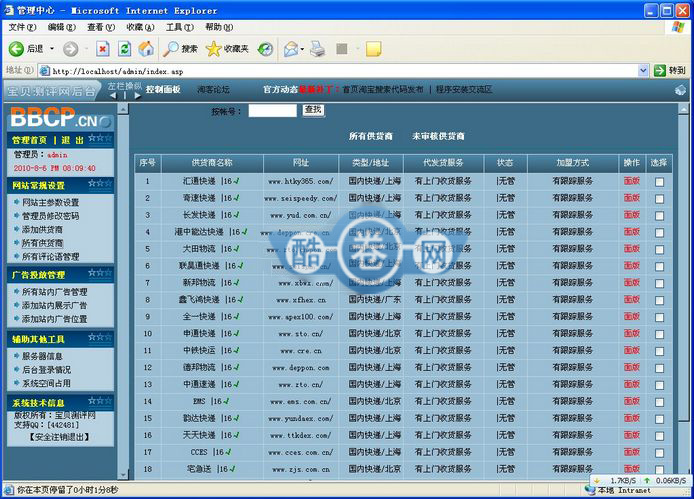Tick the checkbox for 汇通快递 row
694x499 pixels.
(x=659, y=182)
